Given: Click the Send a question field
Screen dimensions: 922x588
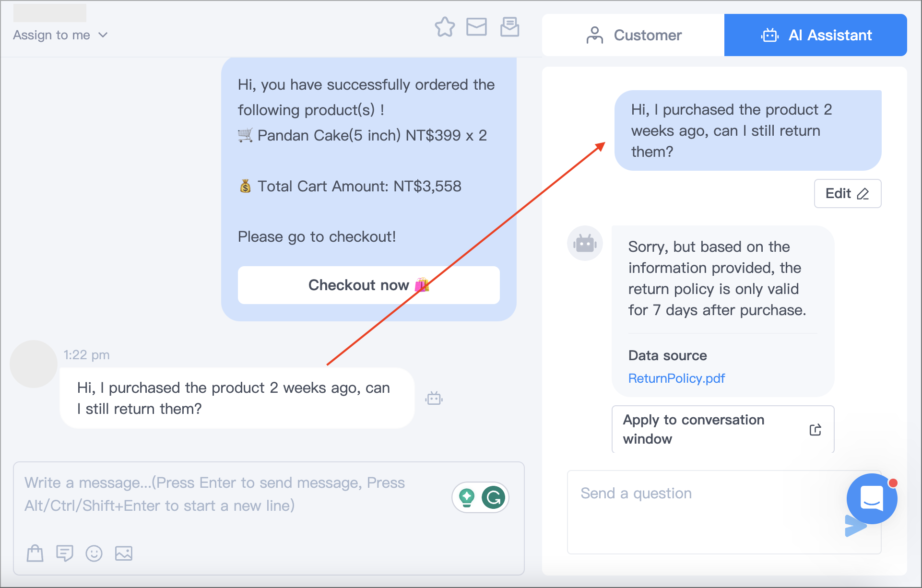Looking at the screenshot, I should click(x=705, y=512).
